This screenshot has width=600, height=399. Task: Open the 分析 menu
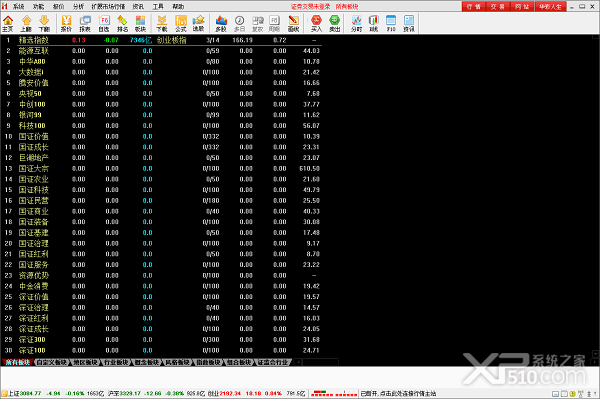point(78,7)
